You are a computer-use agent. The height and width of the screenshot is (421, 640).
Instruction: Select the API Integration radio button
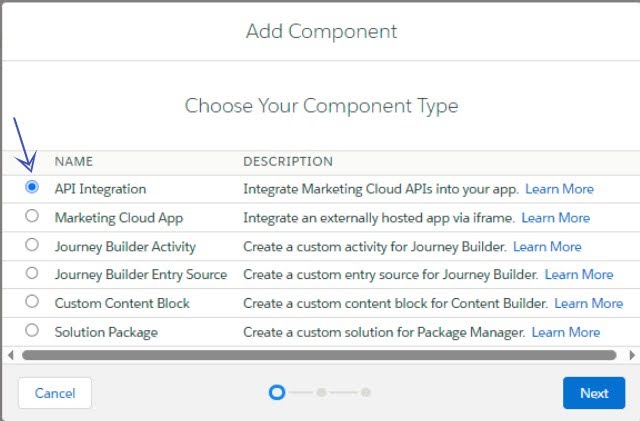coord(32,187)
